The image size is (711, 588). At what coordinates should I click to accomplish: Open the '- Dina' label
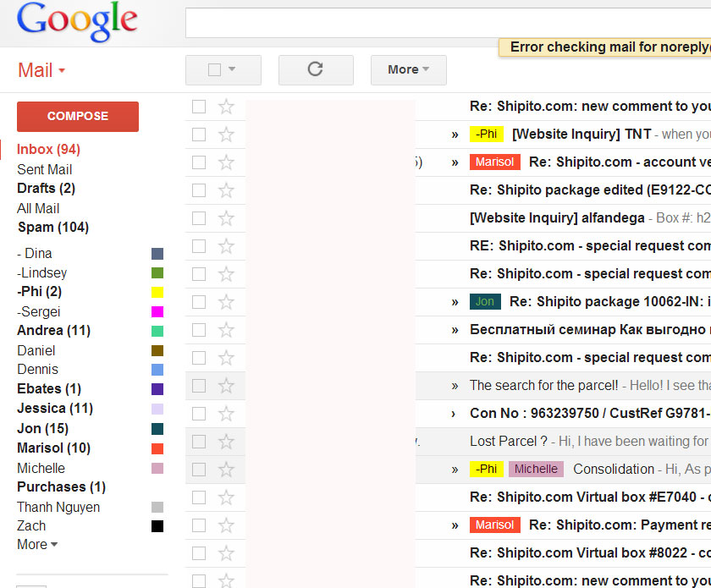35,254
